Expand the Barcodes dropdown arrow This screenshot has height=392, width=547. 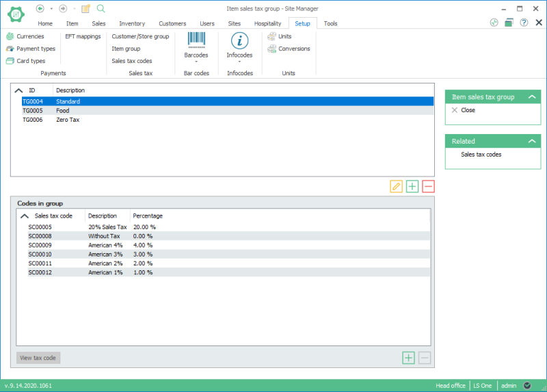point(196,62)
